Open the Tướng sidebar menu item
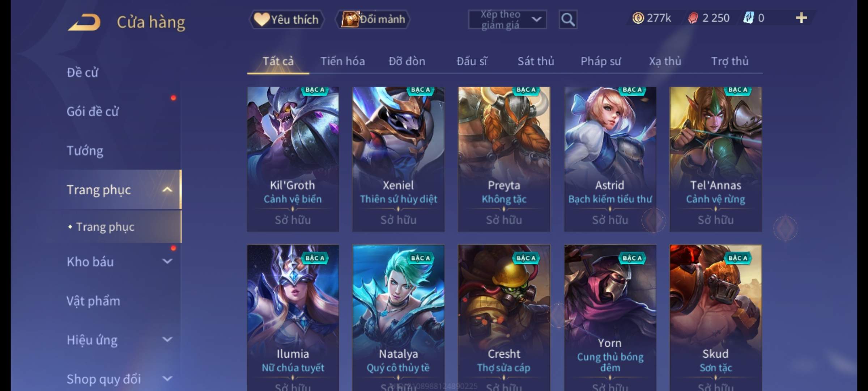868x391 pixels. [x=85, y=151]
